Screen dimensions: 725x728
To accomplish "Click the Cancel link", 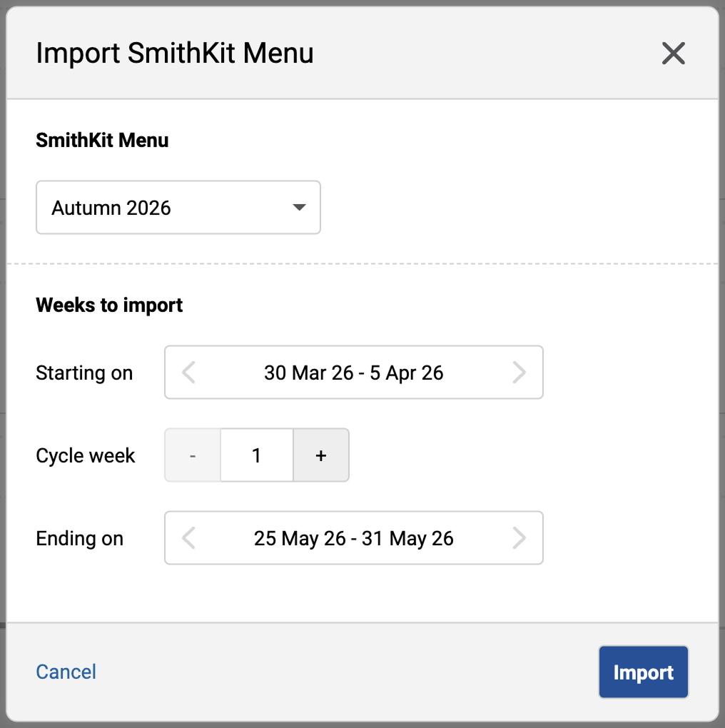I will (x=66, y=672).
